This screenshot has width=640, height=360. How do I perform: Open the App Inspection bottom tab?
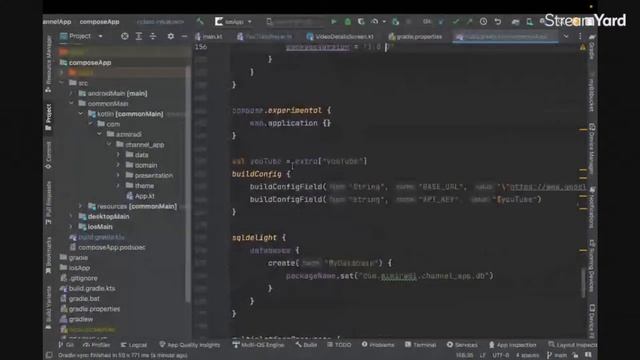[x=512, y=345]
